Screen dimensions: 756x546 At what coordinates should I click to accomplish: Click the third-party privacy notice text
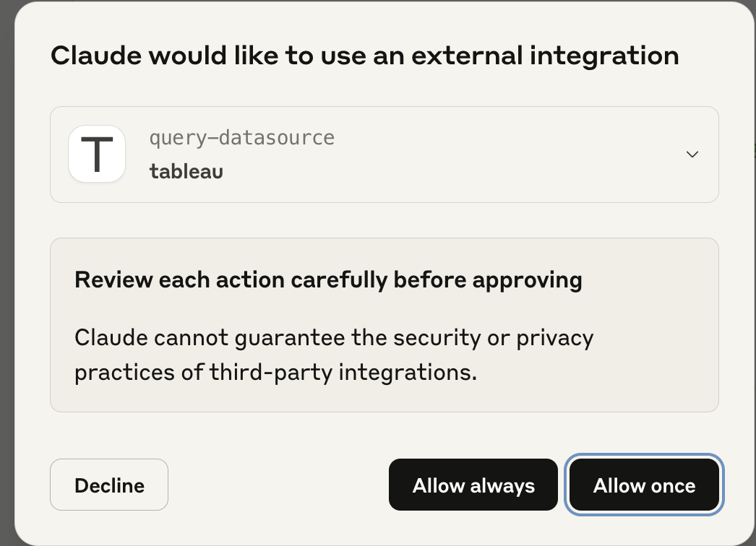click(334, 355)
